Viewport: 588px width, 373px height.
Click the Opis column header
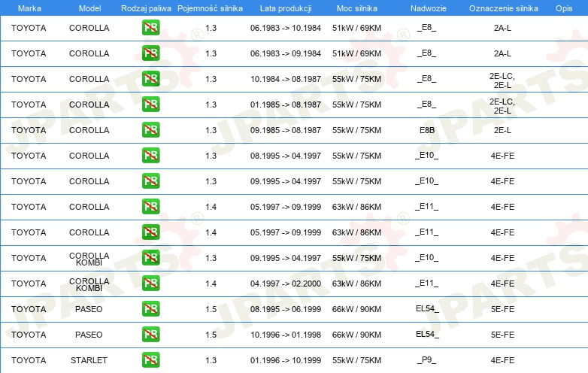(563, 8)
